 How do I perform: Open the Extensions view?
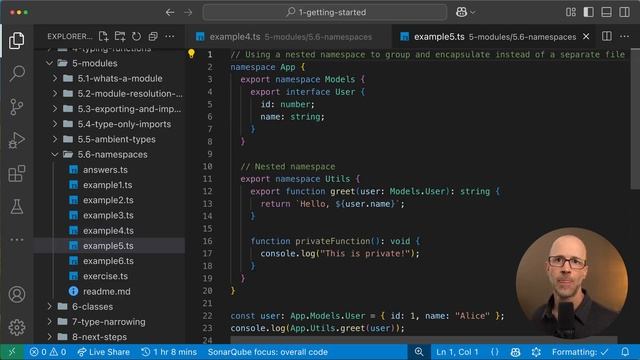pos(17,173)
